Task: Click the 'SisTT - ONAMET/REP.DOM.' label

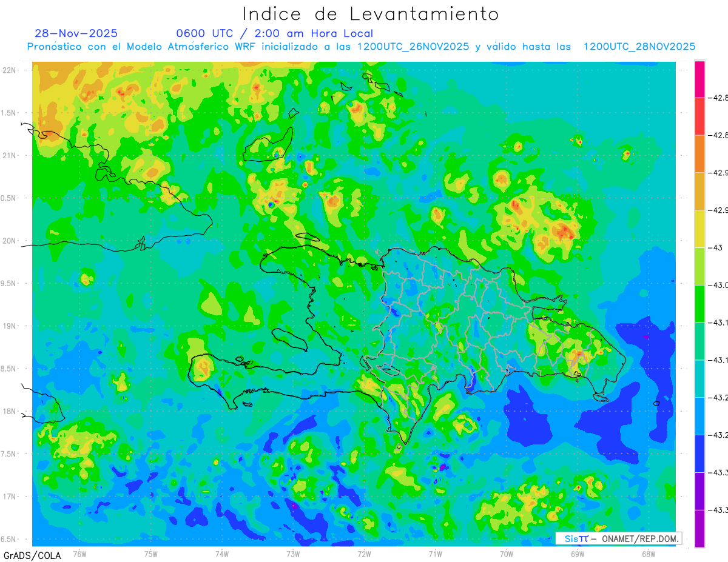Action: (618, 538)
